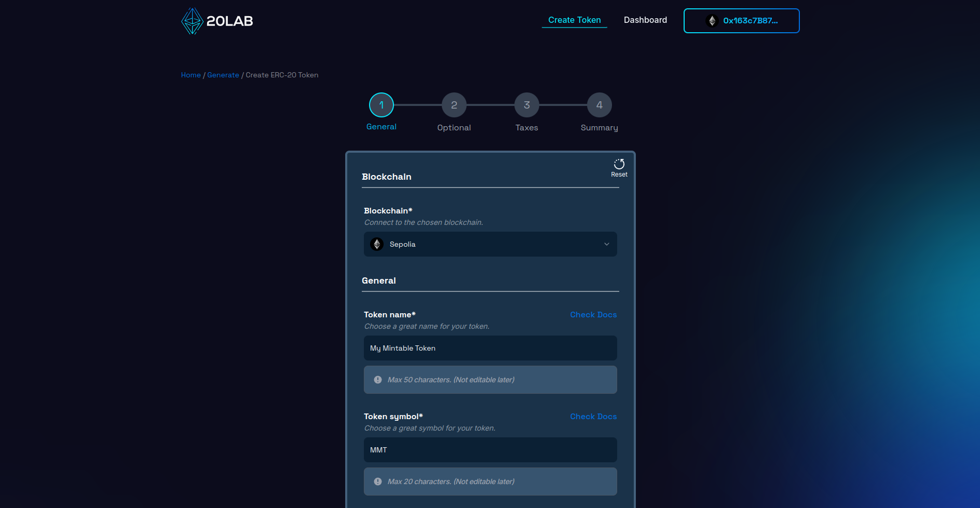Viewport: 980px width, 508px height.
Task: Click the 'Blockchain' section heading
Action: (x=386, y=177)
